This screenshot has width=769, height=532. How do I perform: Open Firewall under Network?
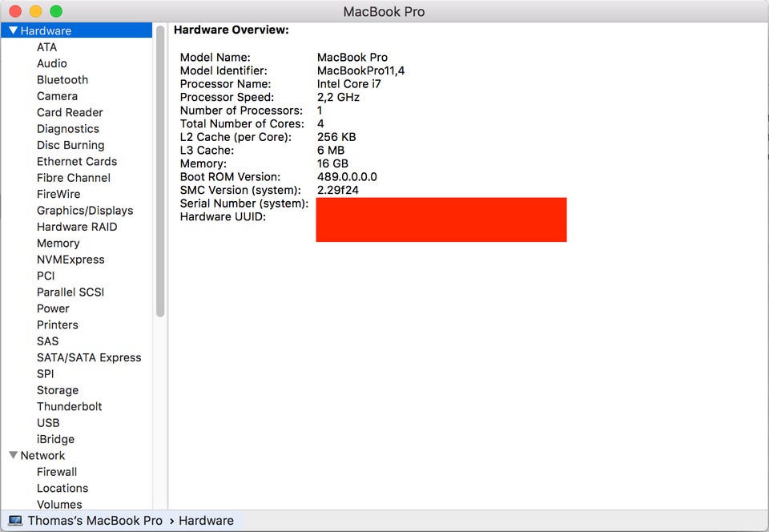[x=56, y=472]
